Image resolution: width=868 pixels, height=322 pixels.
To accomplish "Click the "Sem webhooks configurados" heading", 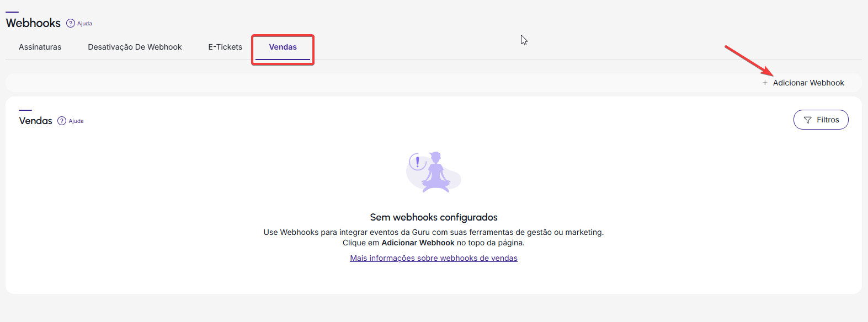I will (x=434, y=217).
